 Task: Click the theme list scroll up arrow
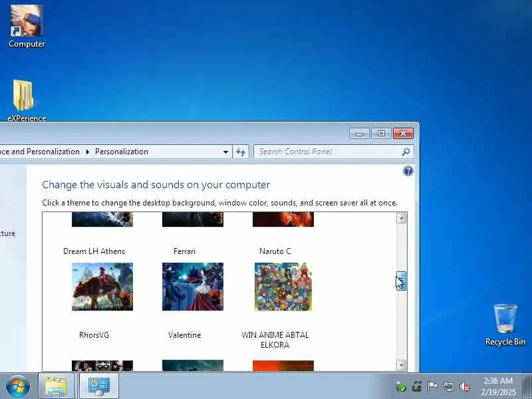(402, 218)
